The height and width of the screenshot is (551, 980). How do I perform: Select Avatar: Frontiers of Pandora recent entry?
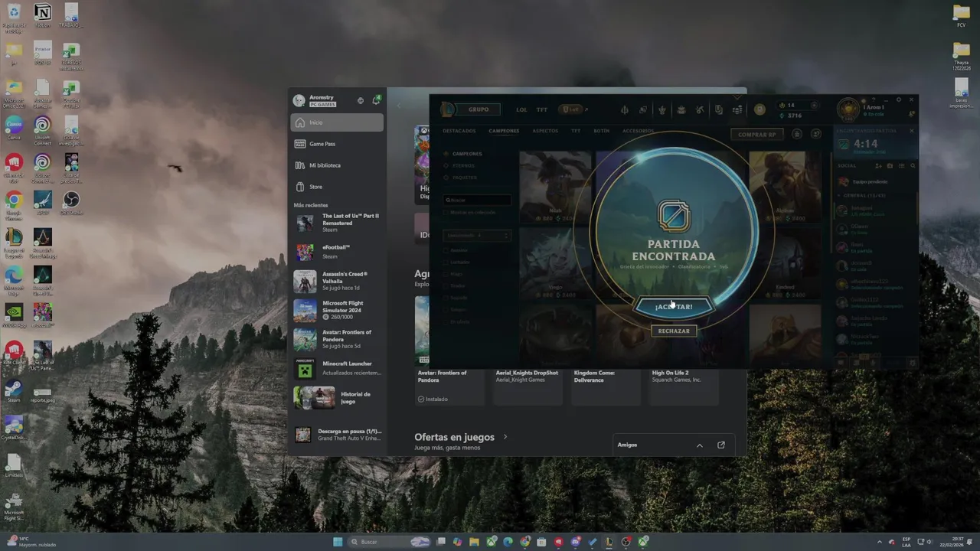point(338,339)
